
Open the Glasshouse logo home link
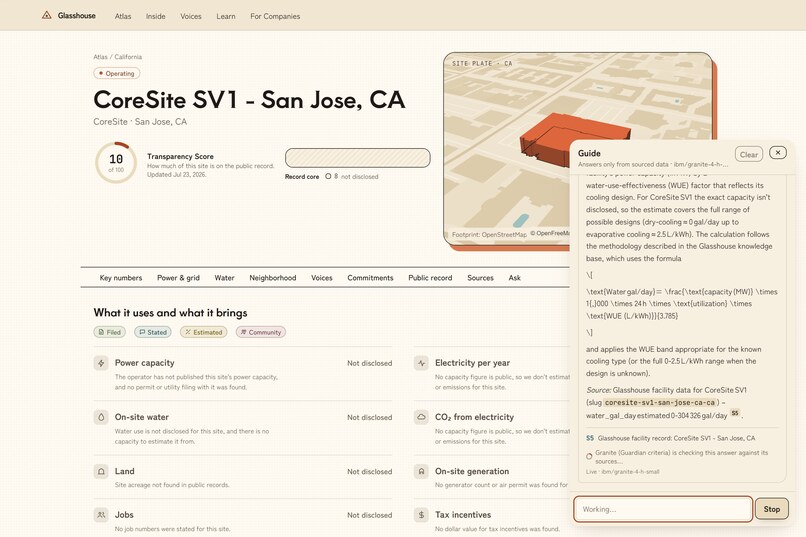click(69, 15)
